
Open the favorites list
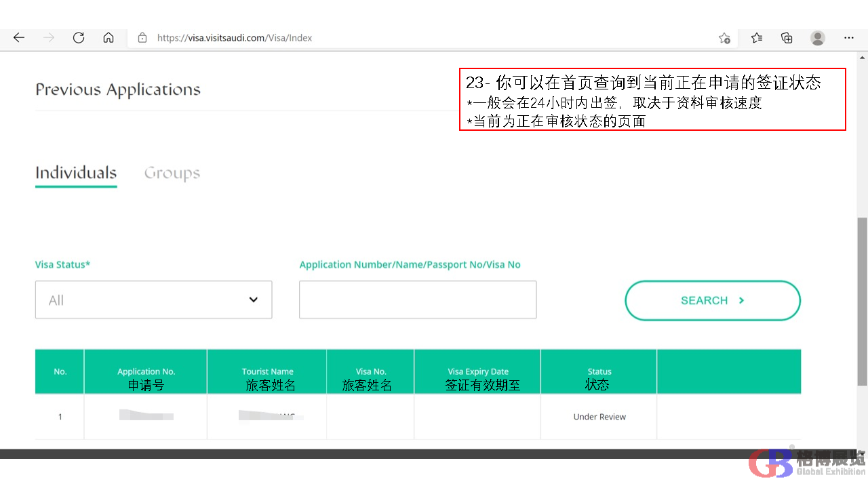(757, 38)
